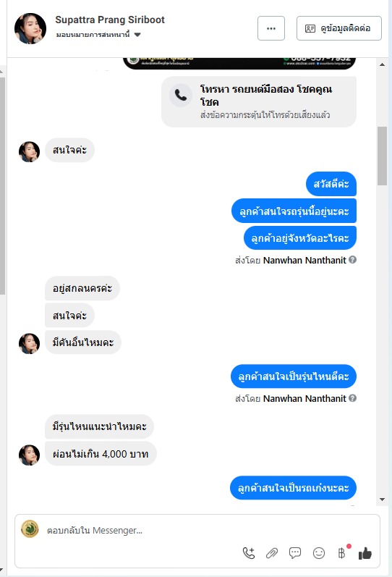Image resolution: width=392 pixels, height=577 pixels.
Task: Click help icon next to first Nanwhan Nanthanit
Action: (x=352, y=260)
